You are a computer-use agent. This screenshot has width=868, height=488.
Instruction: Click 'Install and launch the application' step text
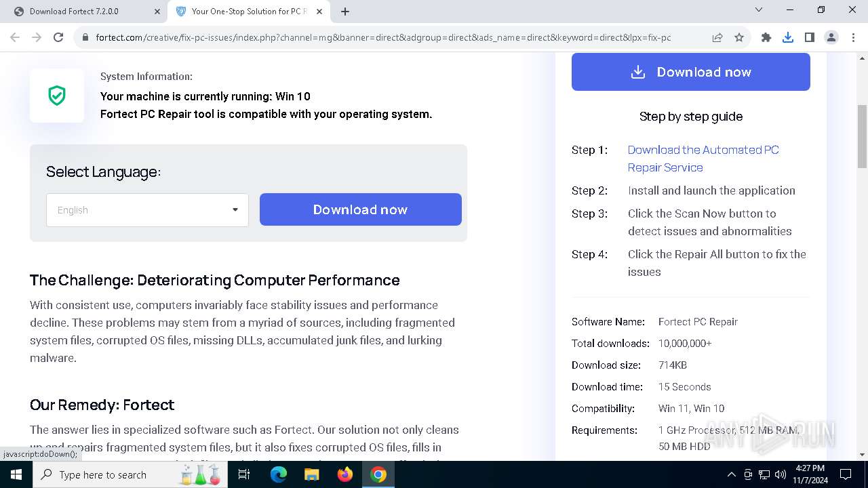(x=711, y=190)
